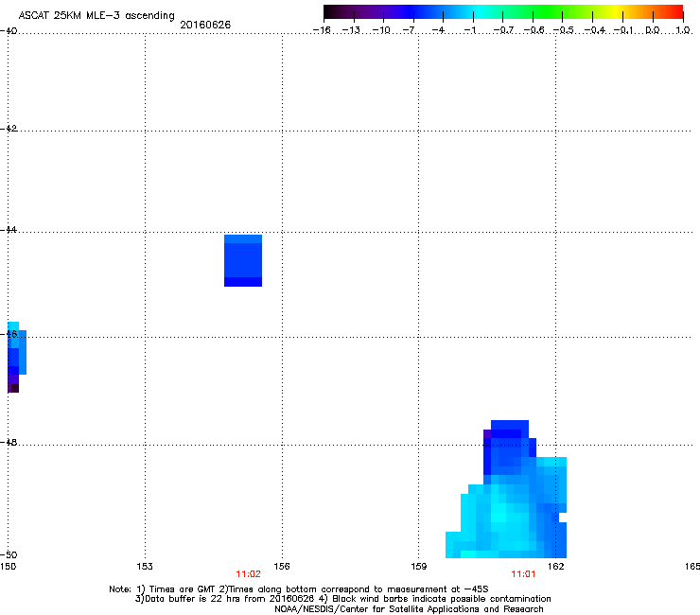
Task: Click the 'Times are GMT' note line
Action: pyautogui.click(x=298, y=589)
